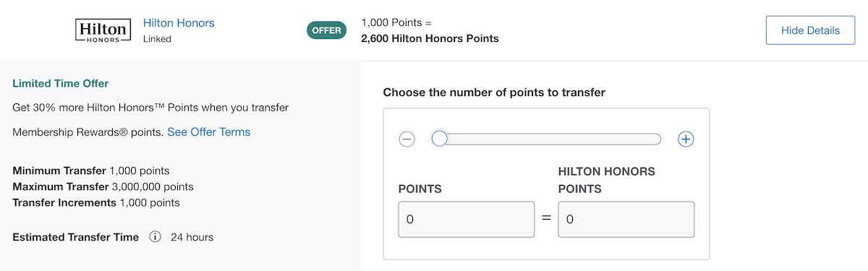
Task: Focus the POINTS input field
Action: click(x=467, y=220)
